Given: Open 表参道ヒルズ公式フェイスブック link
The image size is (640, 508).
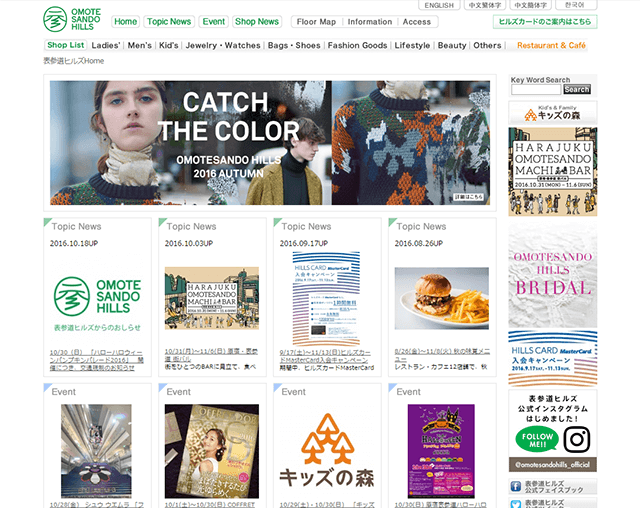Looking at the screenshot, I should point(553,486).
